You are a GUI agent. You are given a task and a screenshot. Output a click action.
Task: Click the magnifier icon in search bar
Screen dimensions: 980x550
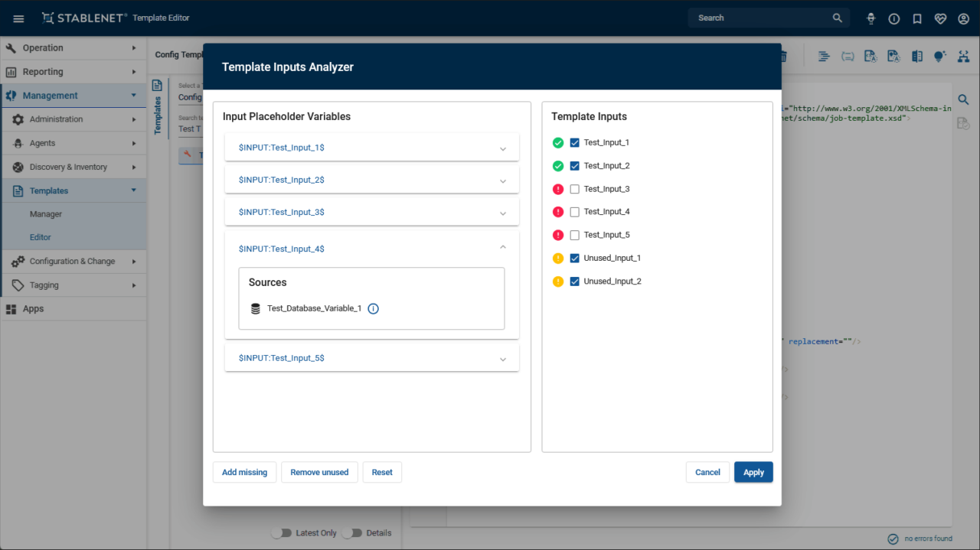(837, 18)
